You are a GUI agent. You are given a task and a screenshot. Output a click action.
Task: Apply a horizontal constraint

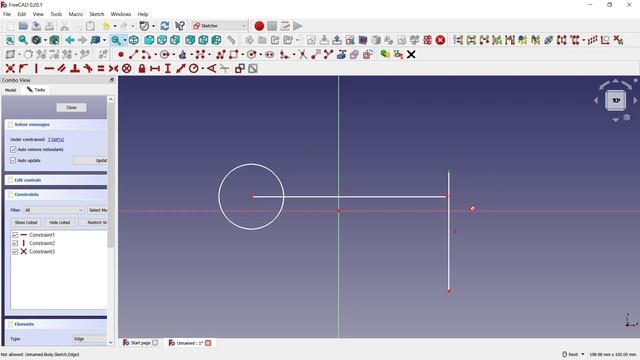pos(49,68)
